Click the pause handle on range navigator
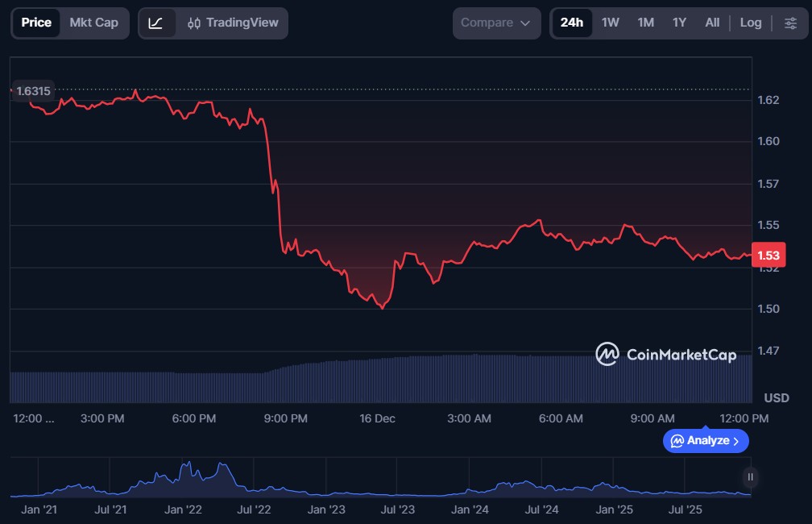Screen dimensions: 812x524 750,477
